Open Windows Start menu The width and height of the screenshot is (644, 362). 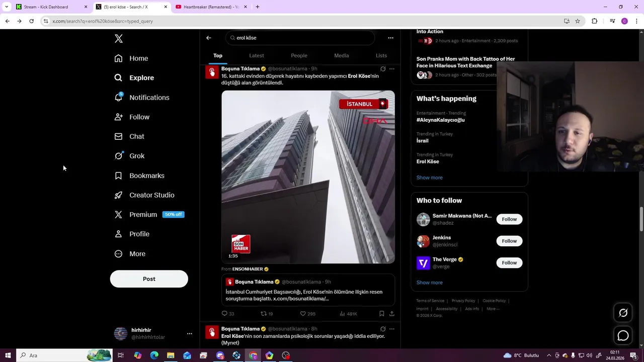tap(8, 355)
